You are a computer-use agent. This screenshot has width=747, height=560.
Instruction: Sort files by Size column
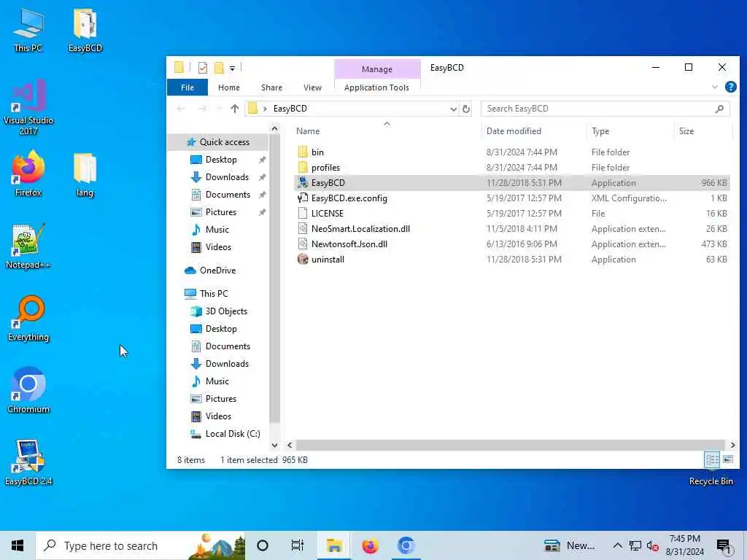pyautogui.click(x=703, y=131)
